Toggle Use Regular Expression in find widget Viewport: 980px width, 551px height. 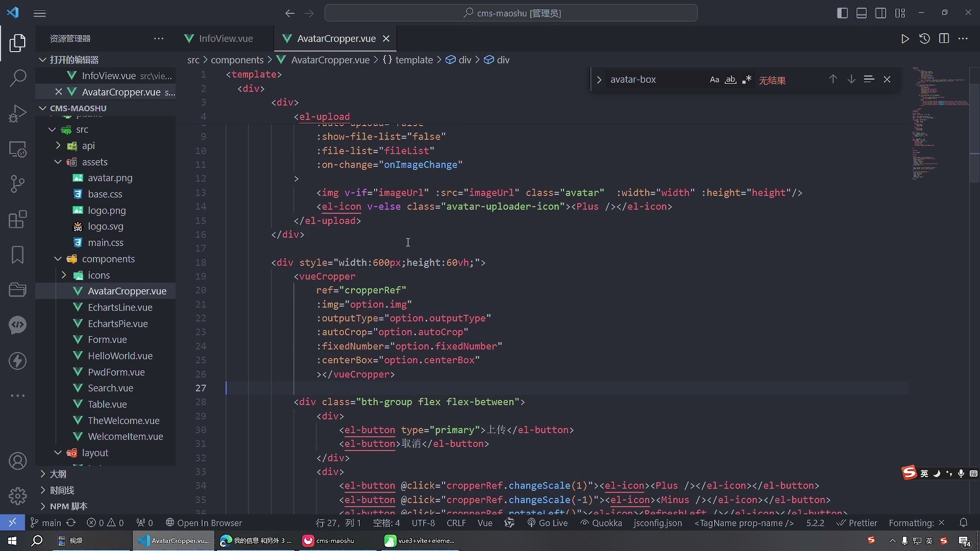tap(747, 80)
